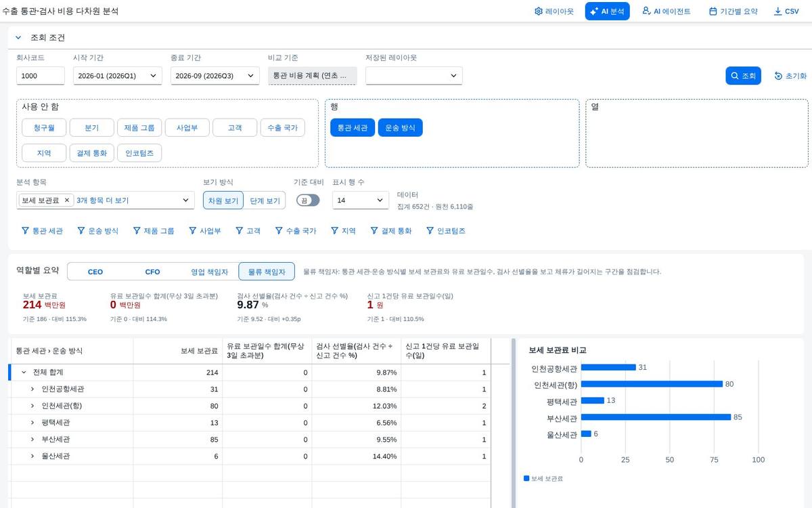Viewport: 812px width, 508px height.
Task: Reset filters with 초기화 button
Action: point(790,76)
